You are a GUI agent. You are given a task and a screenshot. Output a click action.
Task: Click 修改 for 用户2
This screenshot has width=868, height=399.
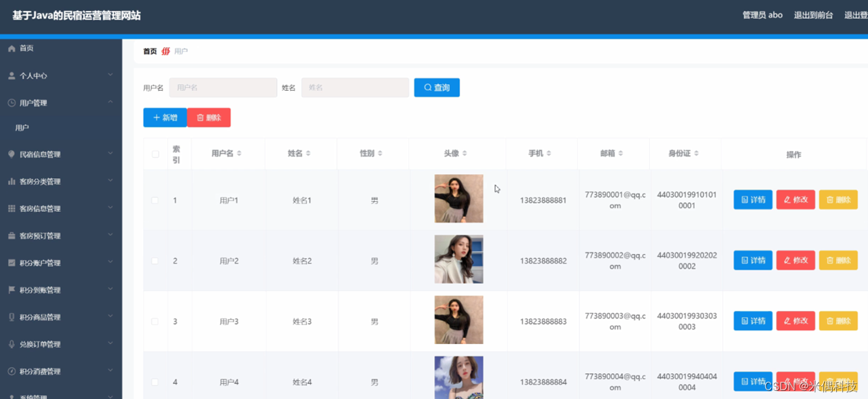pyautogui.click(x=796, y=260)
